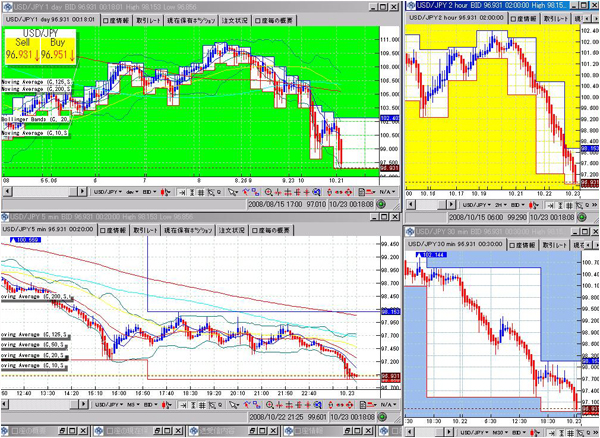The height and width of the screenshot is (438, 600).
Task: Click the candlestick chart style icon in 30 min chart toolbar
Action: coord(533,432)
